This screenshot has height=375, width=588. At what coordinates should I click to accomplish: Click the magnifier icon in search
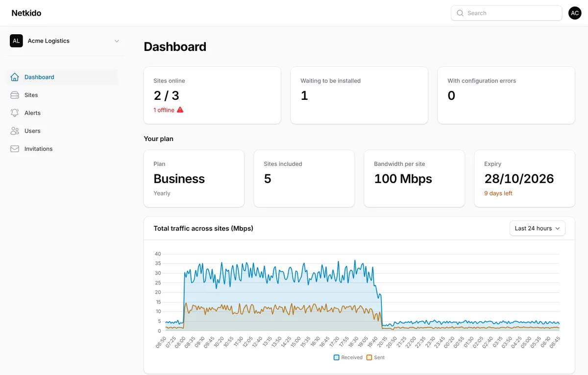[460, 13]
